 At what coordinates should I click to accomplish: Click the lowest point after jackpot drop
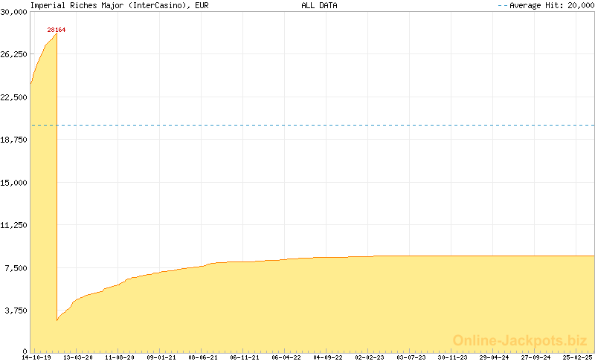click(57, 320)
